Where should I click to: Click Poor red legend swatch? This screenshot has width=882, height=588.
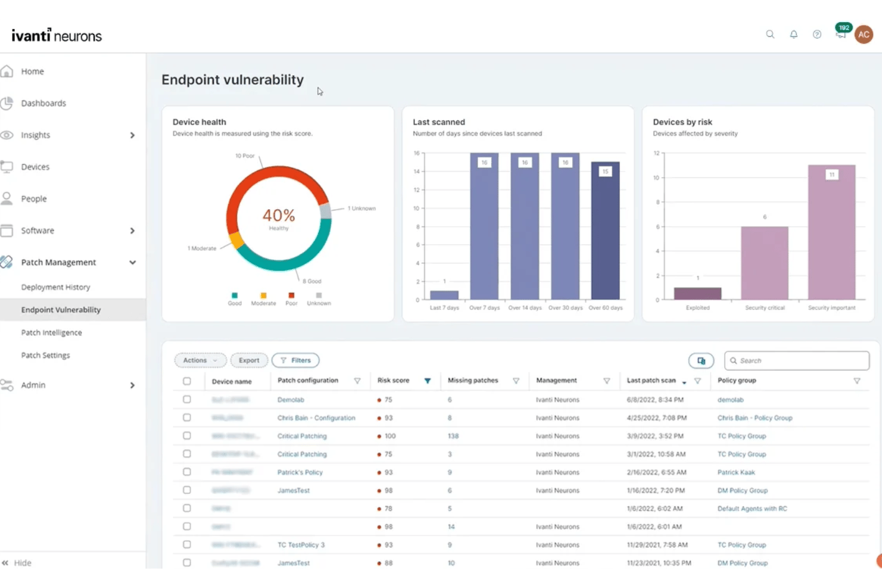pyautogui.click(x=291, y=295)
